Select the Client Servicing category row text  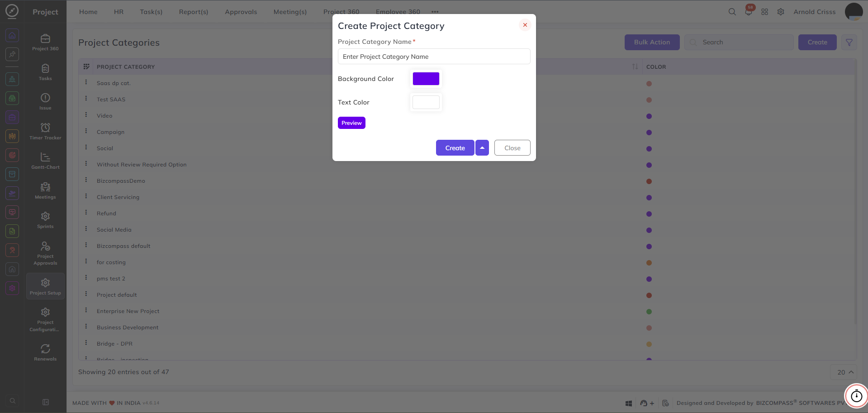[x=118, y=197]
